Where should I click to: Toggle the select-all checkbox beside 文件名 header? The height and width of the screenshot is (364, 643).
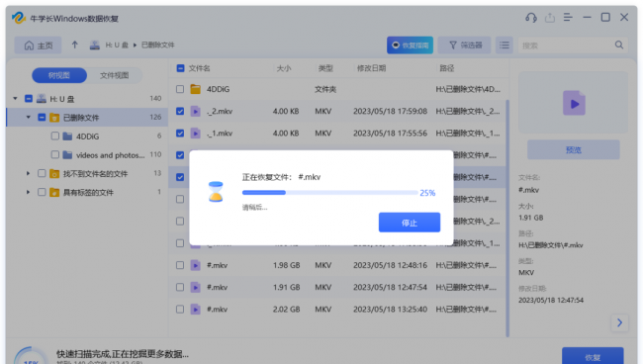point(180,68)
